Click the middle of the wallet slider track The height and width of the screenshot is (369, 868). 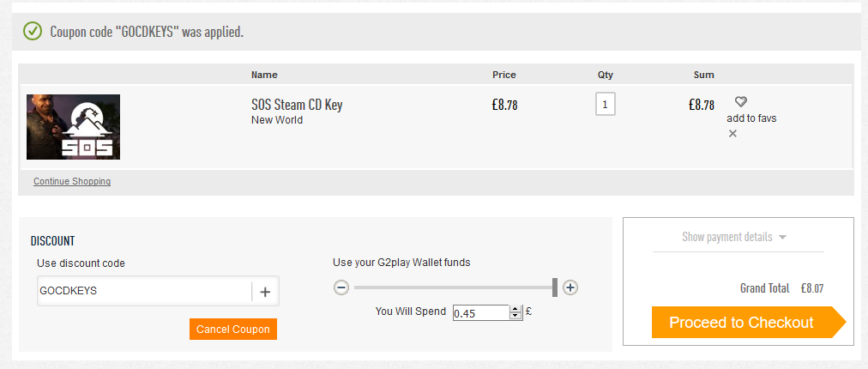tap(454, 287)
